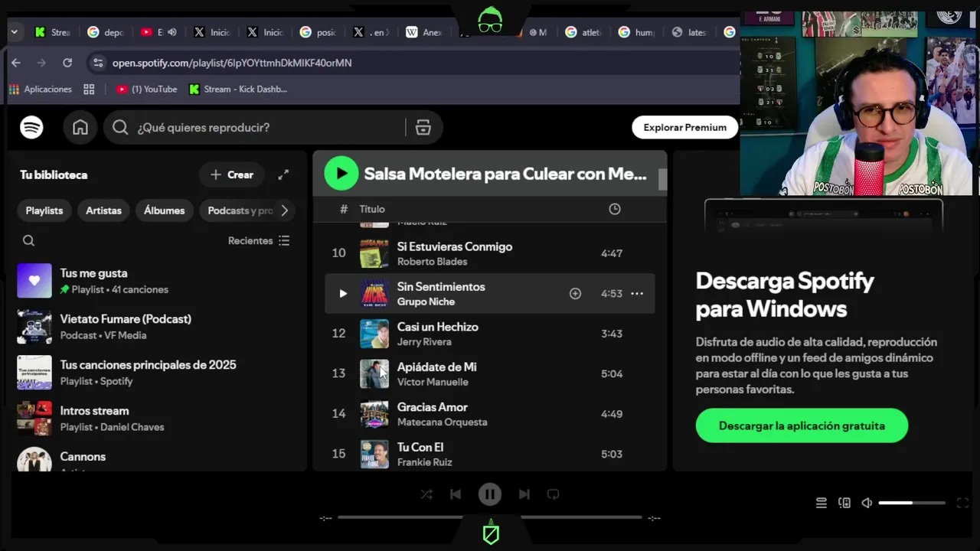Add Sin Sentimientos to liked songs
This screenshot has height=551, width=980.
pos(575,293)
